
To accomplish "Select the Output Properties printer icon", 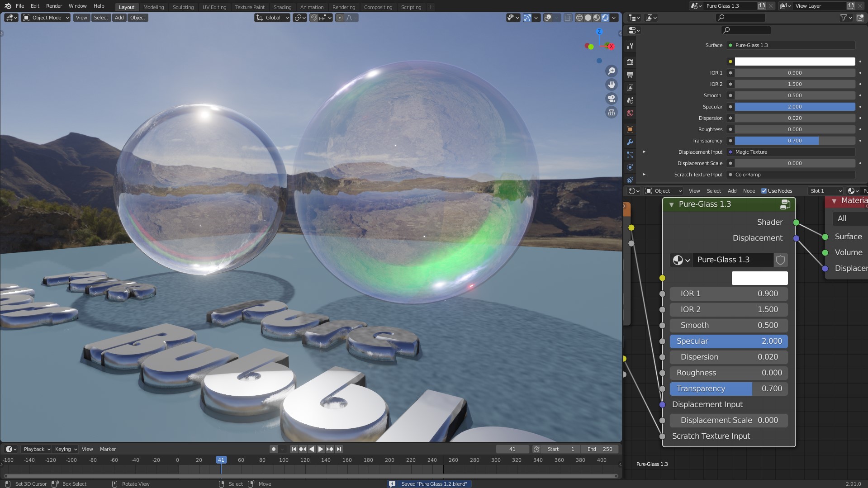I will click(630, 75).
